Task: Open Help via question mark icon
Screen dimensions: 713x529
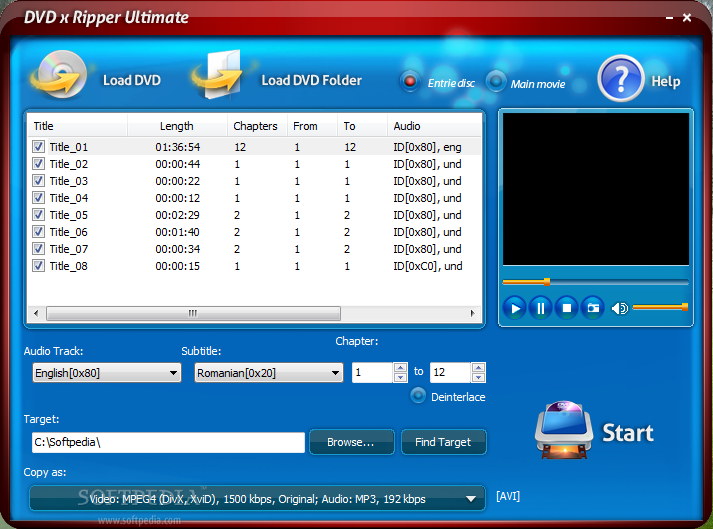Action: 620,78
